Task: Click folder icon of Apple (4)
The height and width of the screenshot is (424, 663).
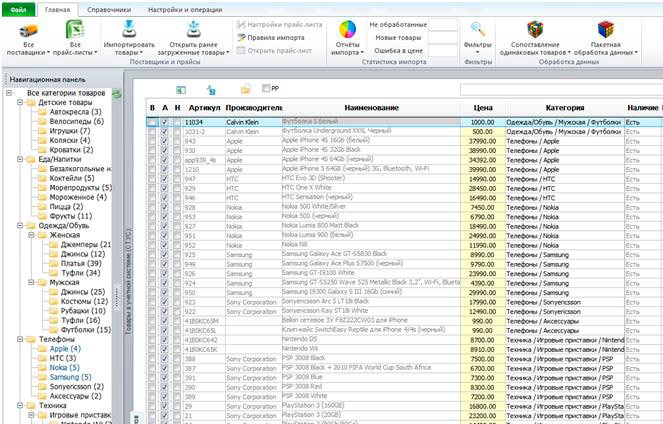Action: point(42,349)
